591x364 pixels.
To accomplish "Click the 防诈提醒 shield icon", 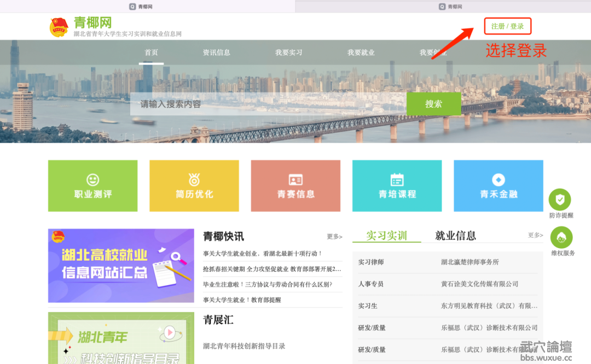I will pos(560,199).
